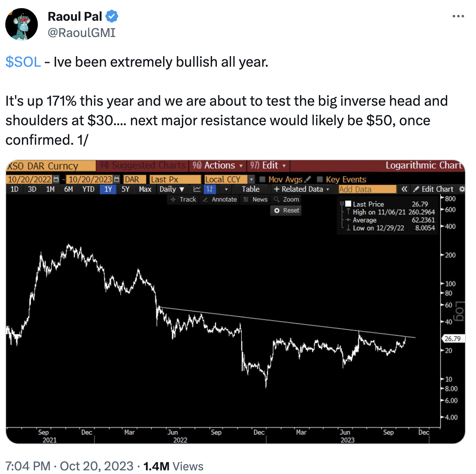The width and height of the screenshot is (476, 474).
Task: Open the Actions menu
Action: 218,165
